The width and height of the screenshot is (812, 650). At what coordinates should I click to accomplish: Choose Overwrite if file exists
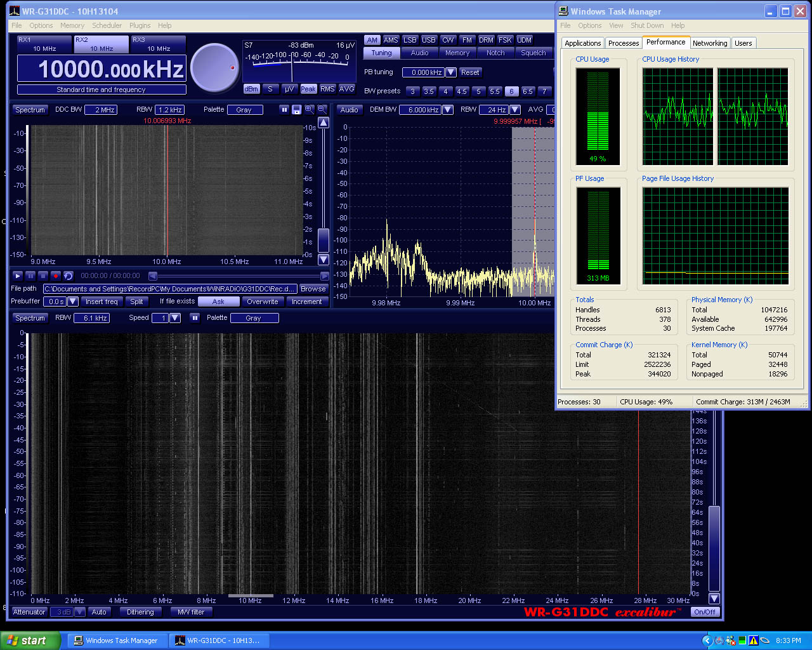pos(263,302)
